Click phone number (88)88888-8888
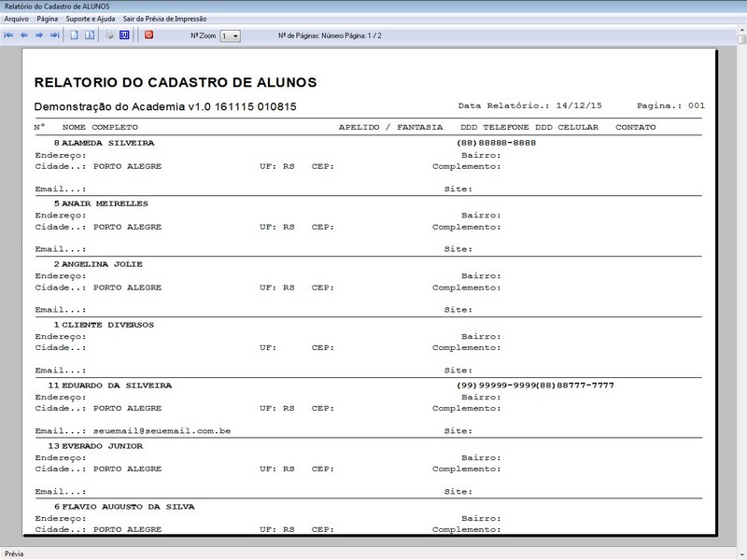The width and height of the screenshot is (747, 560). 497,143
